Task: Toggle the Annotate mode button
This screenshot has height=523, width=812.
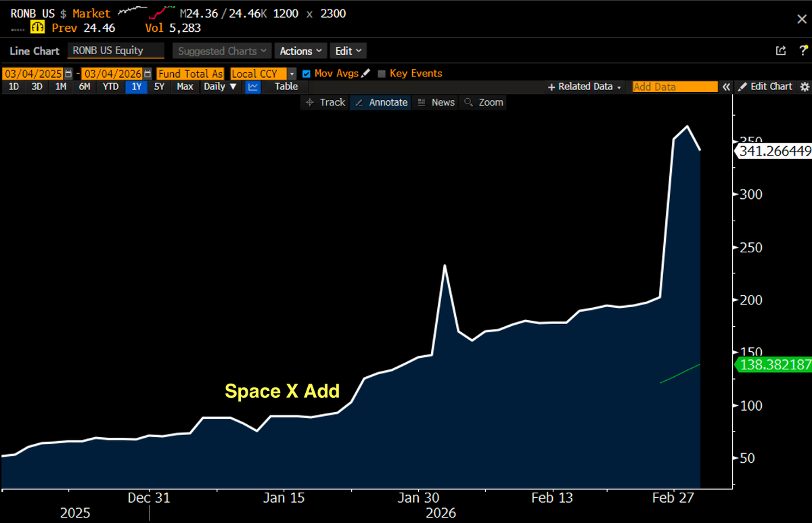Action: point(381,102)
